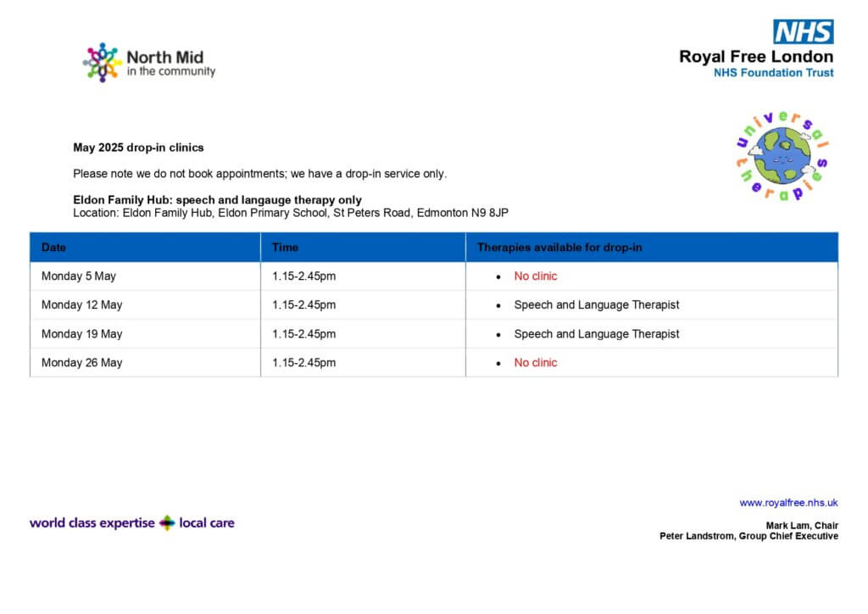Select the 'Please note we do not book appointments' line

pos(259,174)
